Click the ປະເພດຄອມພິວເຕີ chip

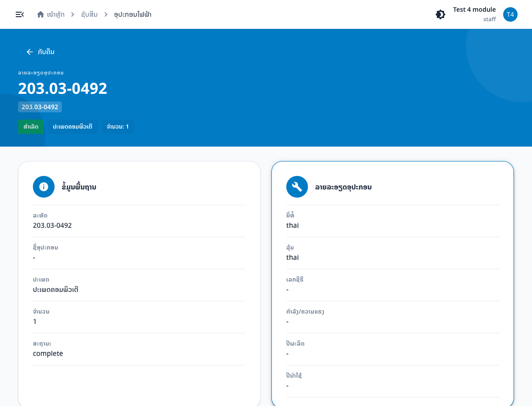tap(73, 127)
